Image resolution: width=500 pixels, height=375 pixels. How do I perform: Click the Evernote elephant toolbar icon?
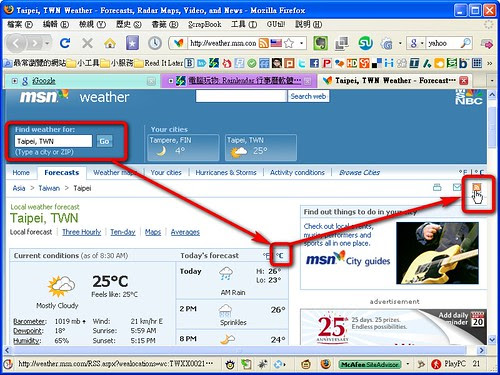tap(320, 43)
